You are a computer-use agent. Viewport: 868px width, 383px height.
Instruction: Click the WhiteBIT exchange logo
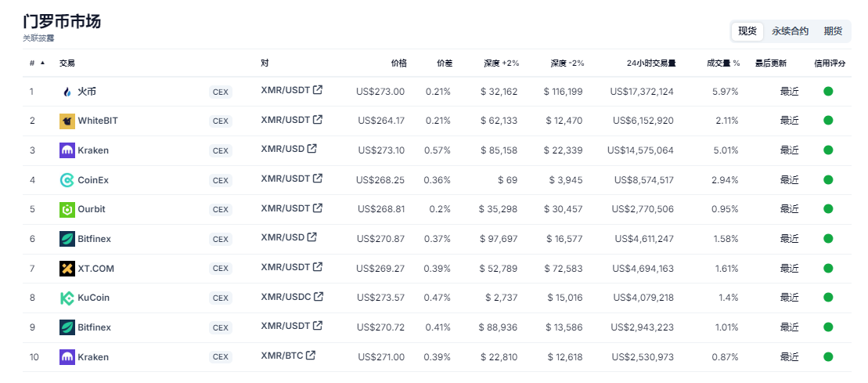[67, 121]
